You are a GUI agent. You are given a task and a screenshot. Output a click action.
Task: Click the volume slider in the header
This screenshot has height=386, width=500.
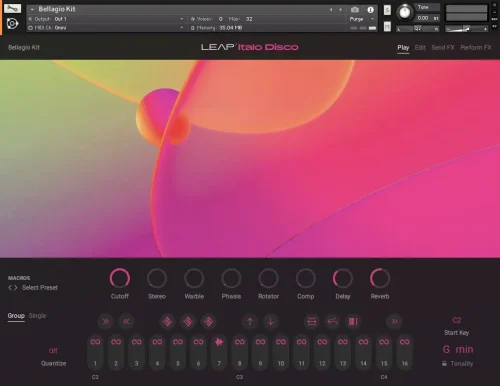(x=466, y=29)
